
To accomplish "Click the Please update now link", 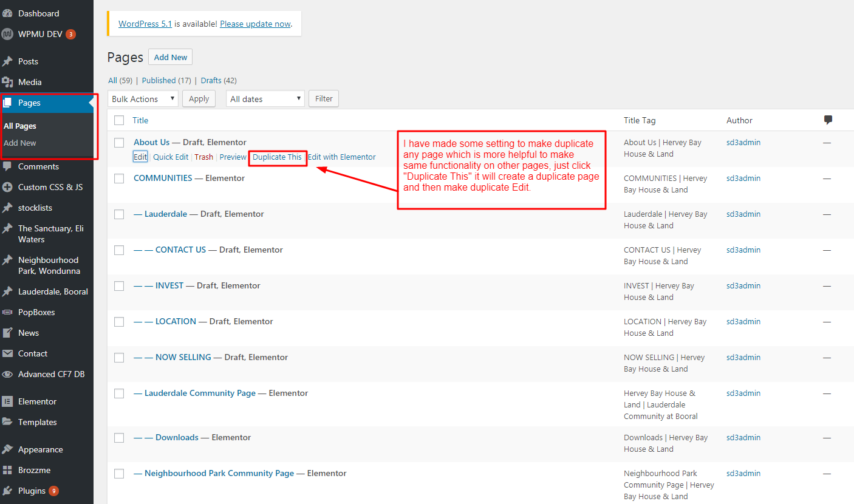I will pyautogui.click(x=255, y=24).
